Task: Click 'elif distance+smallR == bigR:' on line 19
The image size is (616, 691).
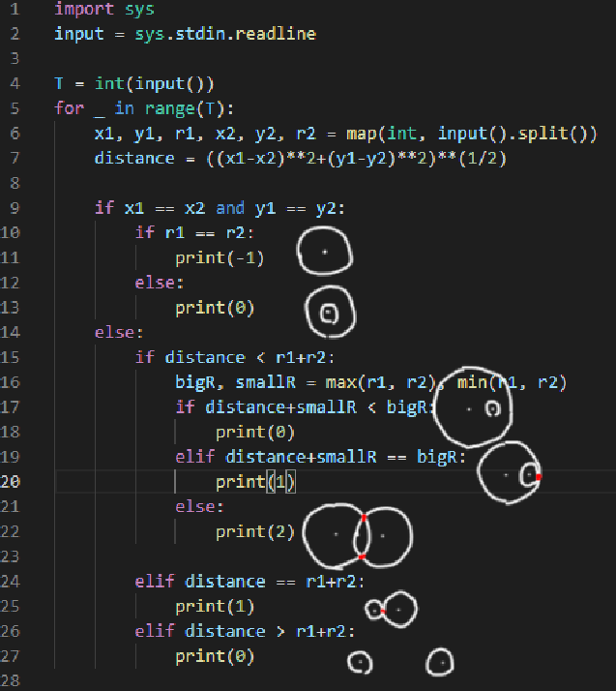Action: (x=320, y=457)
